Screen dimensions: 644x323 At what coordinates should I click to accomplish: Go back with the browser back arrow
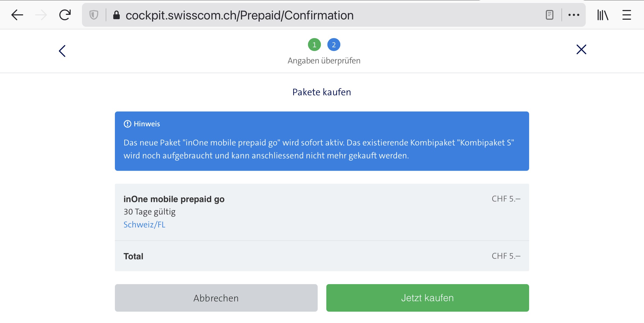click(x=17, y=15)
